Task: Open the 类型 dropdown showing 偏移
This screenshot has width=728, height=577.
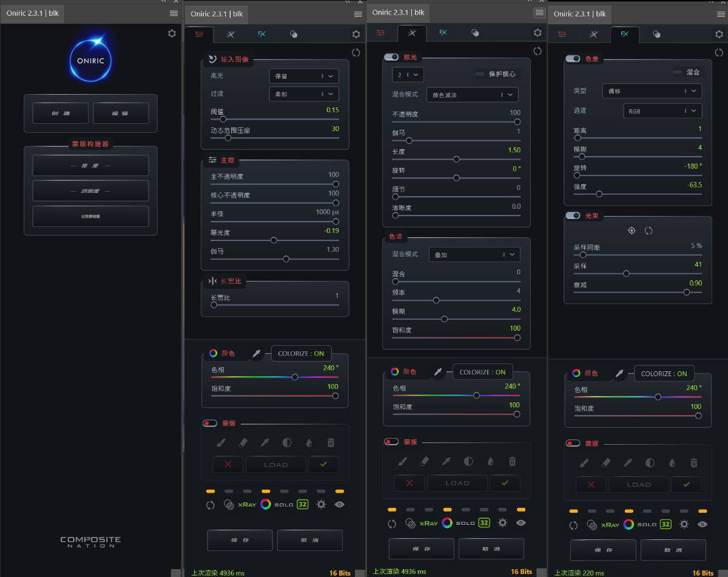Action: point(652,91)
